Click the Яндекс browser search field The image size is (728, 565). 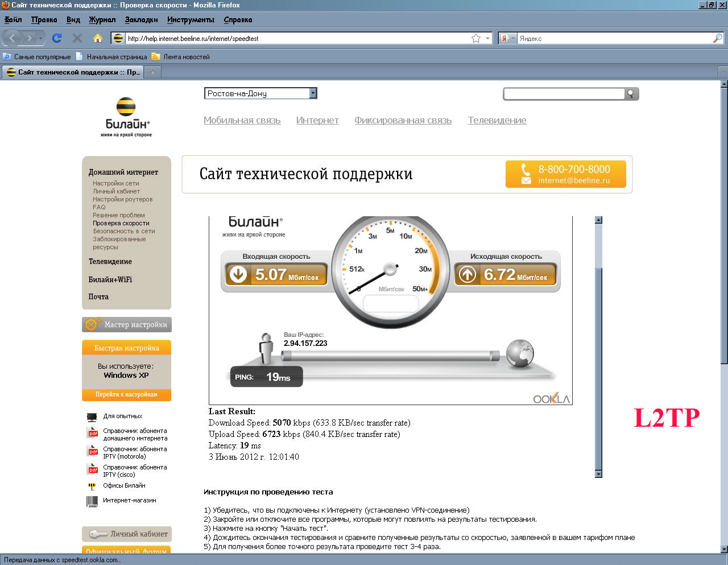pyautogui.click(x=614, y=39)
